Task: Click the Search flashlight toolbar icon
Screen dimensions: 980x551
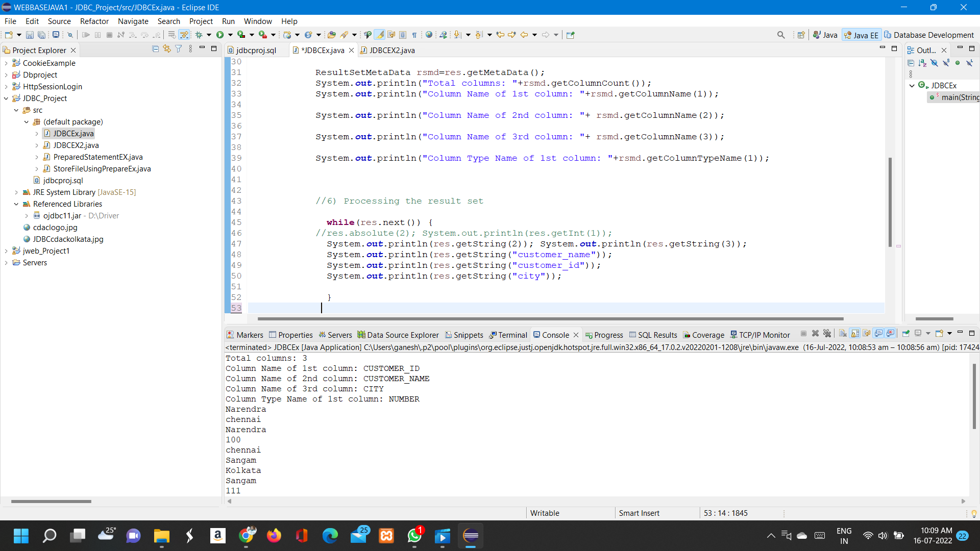Action: (x=344, y=35)
